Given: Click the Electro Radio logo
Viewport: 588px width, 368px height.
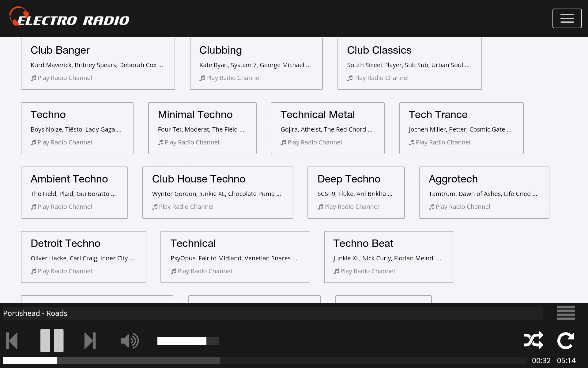Looking at the screenshot, I should click(x=70, y=17).
